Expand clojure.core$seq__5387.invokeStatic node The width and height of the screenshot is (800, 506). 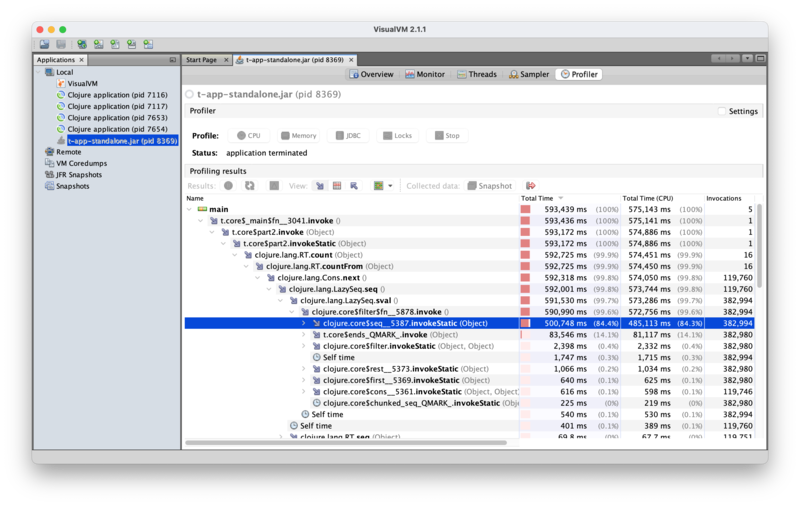(304, 323)
